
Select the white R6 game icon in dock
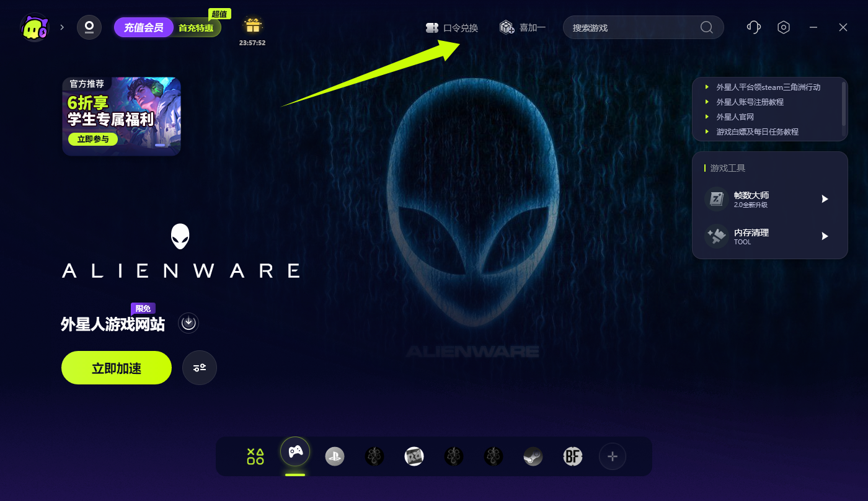click(414, 457)
